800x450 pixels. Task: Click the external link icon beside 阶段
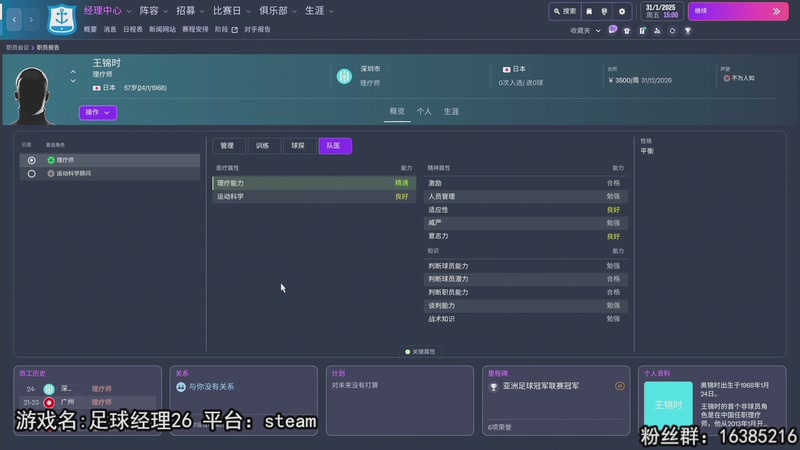(x=235, y=30)
